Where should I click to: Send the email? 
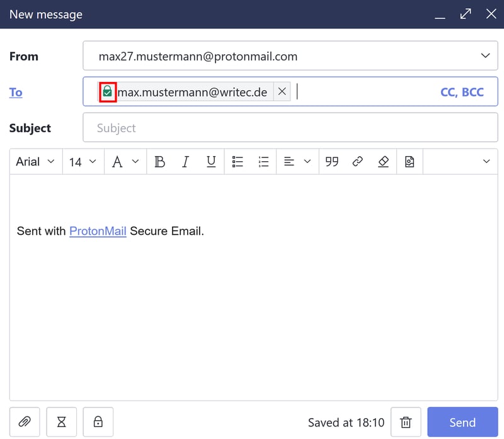(x=462, y=422)
